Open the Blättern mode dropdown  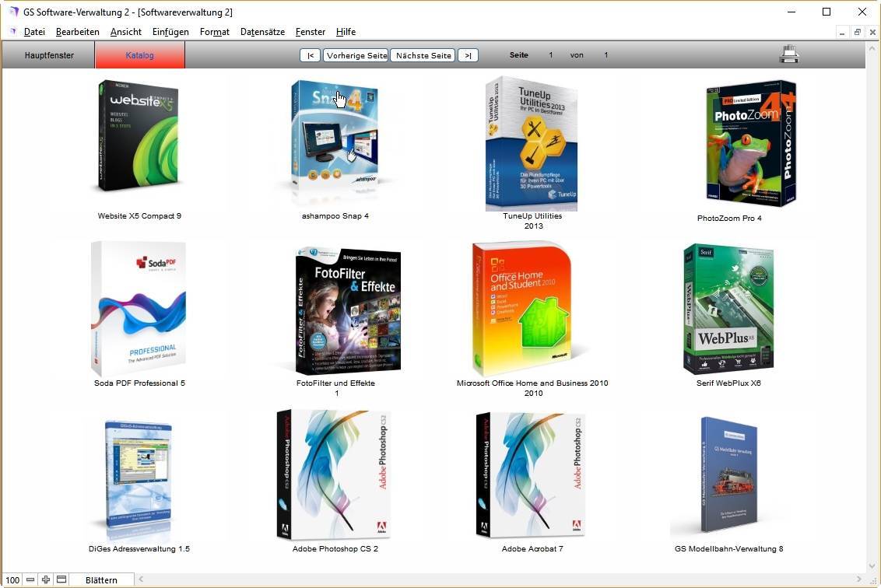[101, 579]
